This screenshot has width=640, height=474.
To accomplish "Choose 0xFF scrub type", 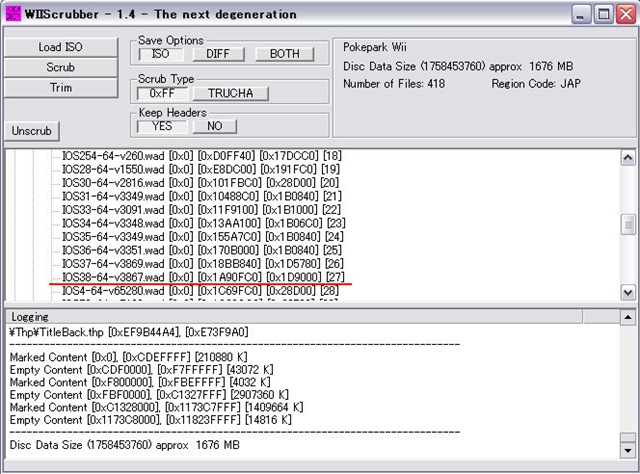I will point(162,93).
